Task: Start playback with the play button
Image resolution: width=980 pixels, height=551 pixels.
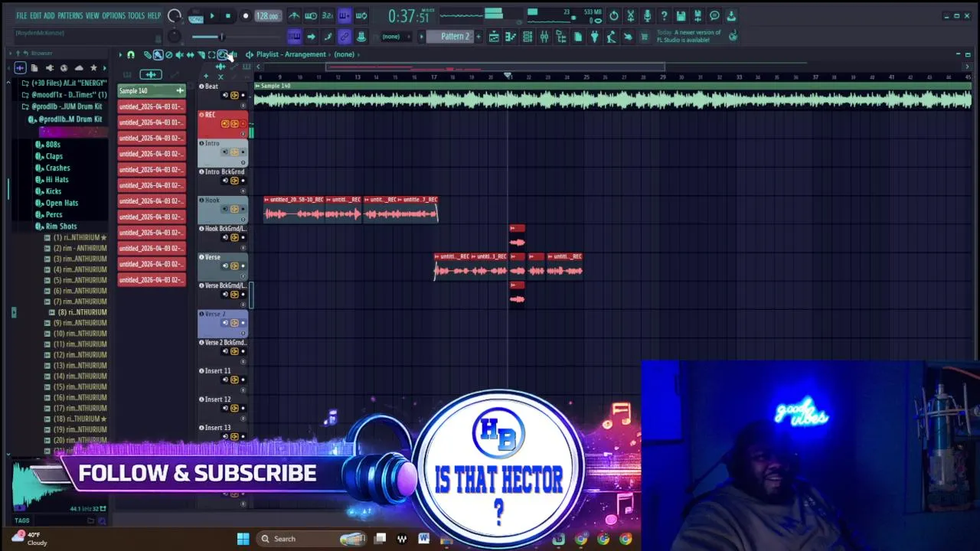Action: click(x=212, y=15)
